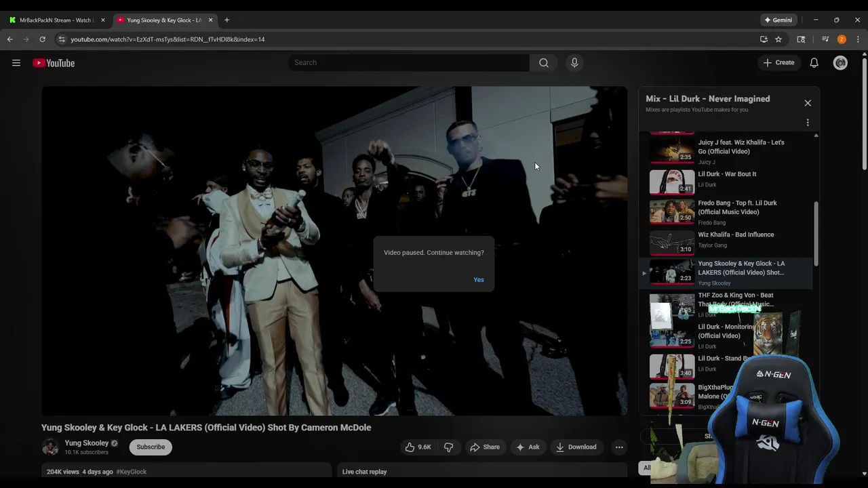868x488 pixels.
Task: Dislike the video
Action: [x=448, y=447]
